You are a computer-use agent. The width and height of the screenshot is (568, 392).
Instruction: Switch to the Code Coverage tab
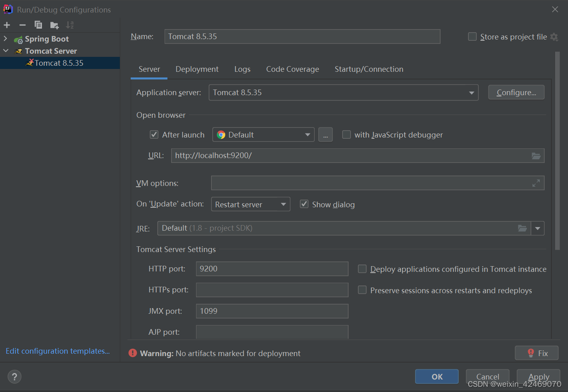click(x=292, y=69)
